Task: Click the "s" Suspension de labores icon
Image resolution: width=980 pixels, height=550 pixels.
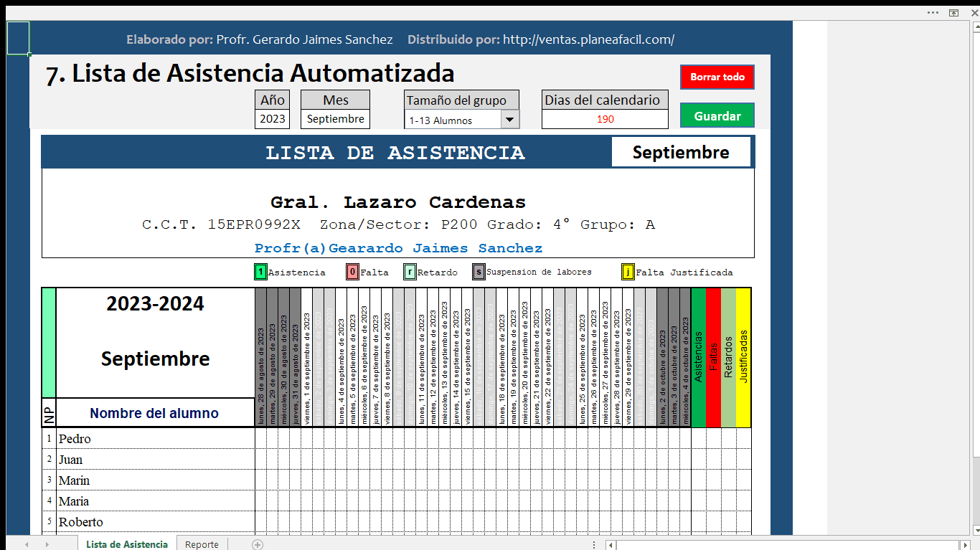Action: pos(478,272)
